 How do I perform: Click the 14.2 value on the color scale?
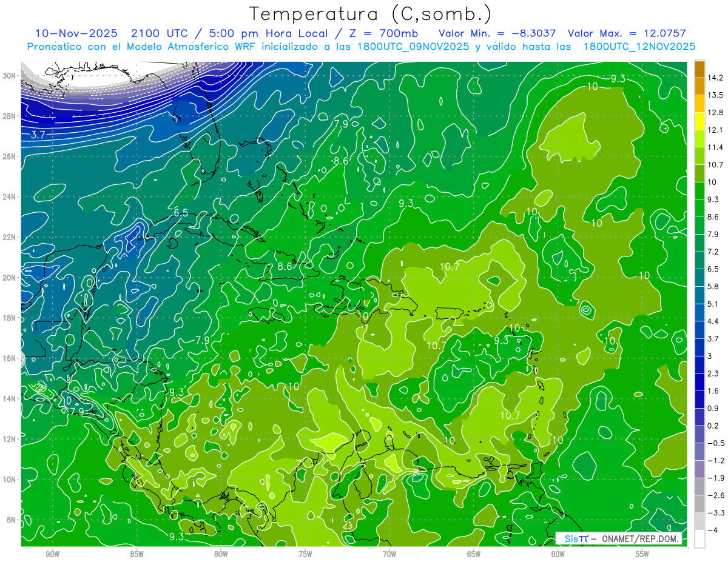pyautogui.click(x=715, y=78)
